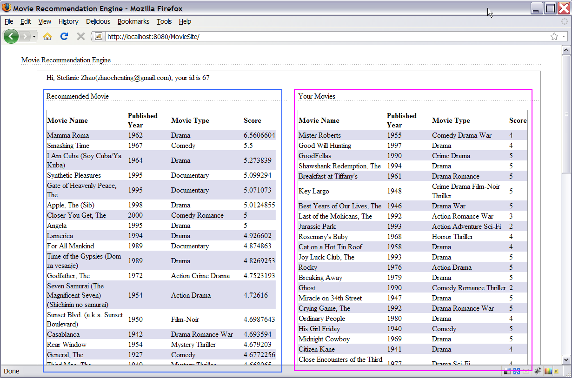This screenshot has height=378, width=572.
Task: Click 'Rocky' in Your Movies
Action: pos(308,267)
